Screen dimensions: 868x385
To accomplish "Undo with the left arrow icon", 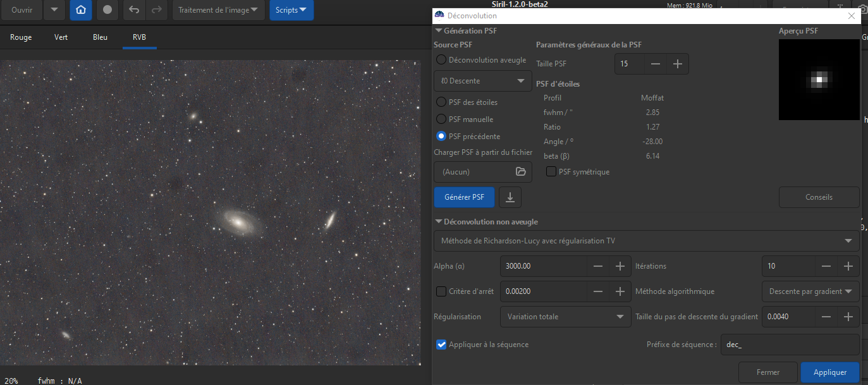I will (134, 10).
